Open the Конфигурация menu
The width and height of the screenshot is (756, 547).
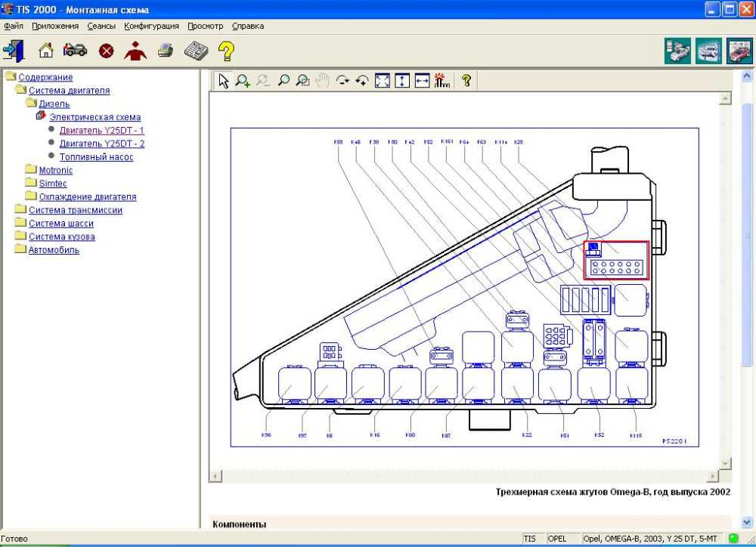pyautogui.click(x=151, y=26)
